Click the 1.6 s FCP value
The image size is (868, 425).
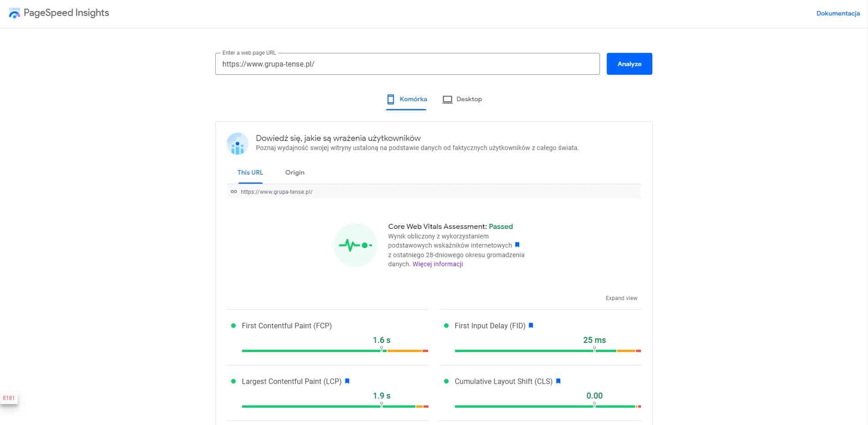pos(382,340)
